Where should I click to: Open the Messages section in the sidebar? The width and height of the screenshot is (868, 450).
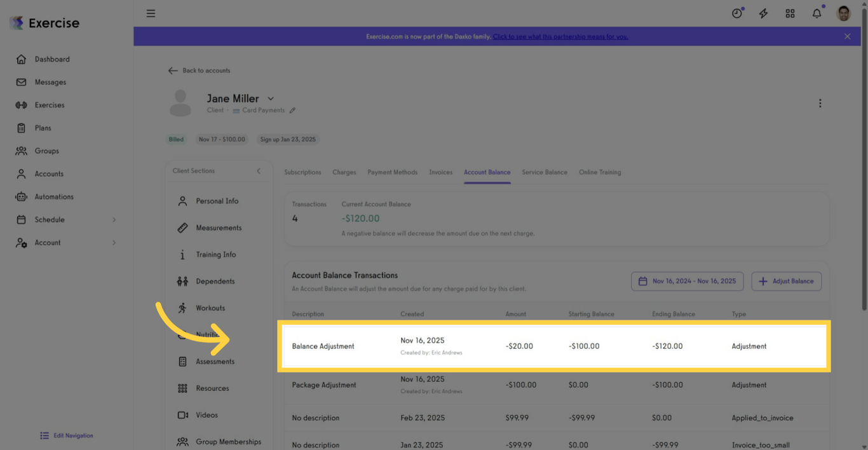50,82
